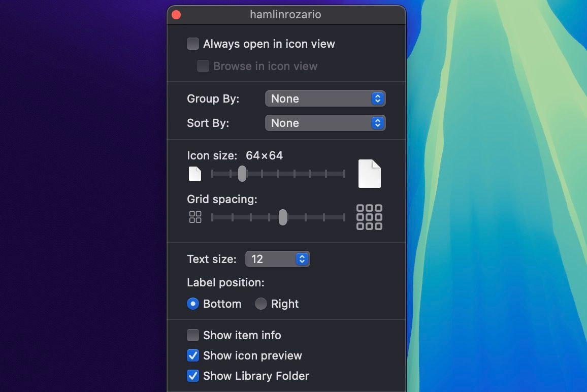The image size is (587, 392).
Task: Select Right label position
Action: pos(260,304)
